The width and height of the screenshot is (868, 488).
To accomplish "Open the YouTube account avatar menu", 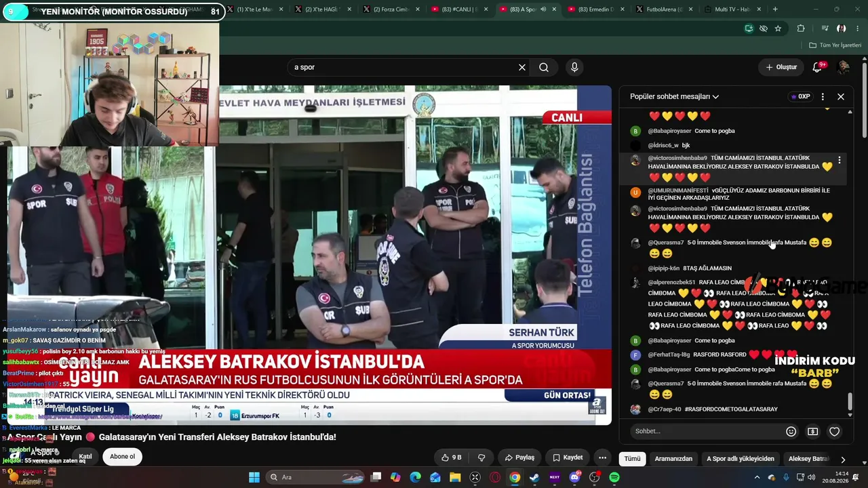I will tap(843, 67).
